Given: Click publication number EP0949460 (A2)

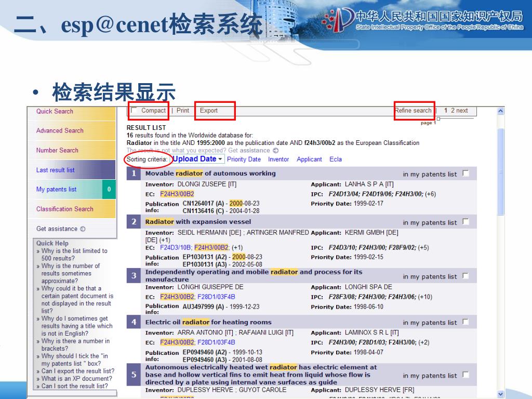Looking at the screenshot, I should [x=205, y=353].
